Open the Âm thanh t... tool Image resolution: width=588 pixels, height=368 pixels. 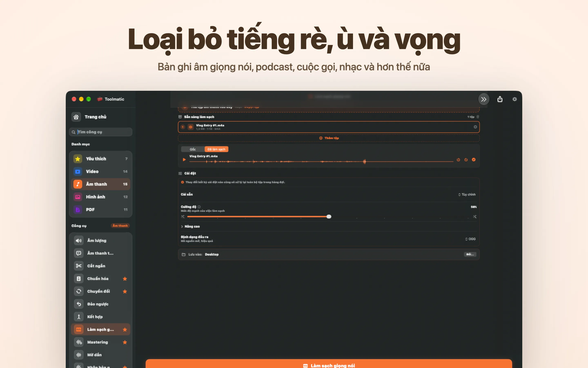[101, 253]
